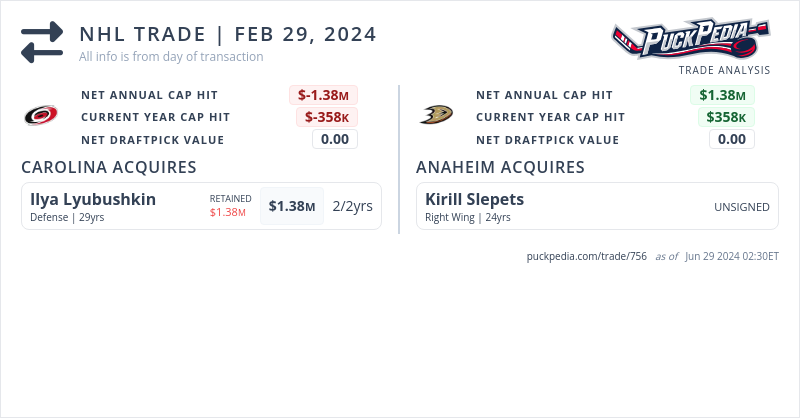Click the red retained $1.38M label

228,212
